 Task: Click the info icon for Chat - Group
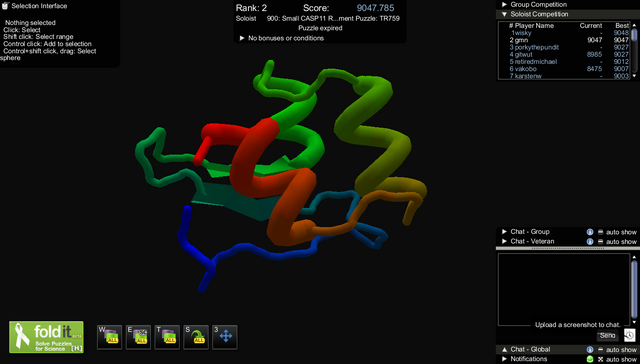589,232
